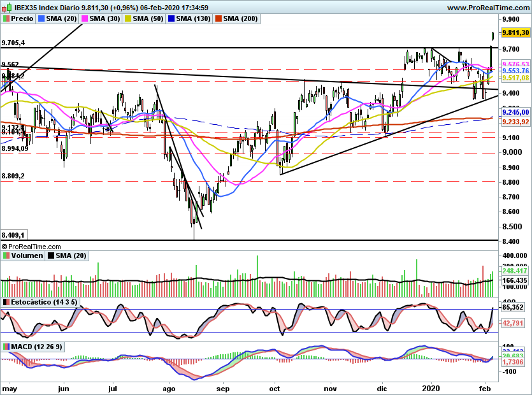The width and height of the screenshot is (532, 395).
Task: Click the 8.400 price axis label
Action: (x=511, y=241)
